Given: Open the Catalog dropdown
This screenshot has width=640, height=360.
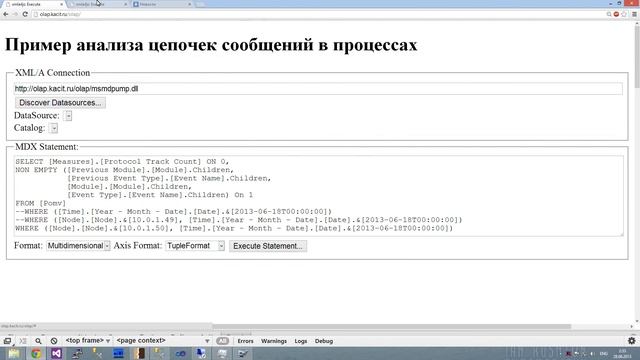Looking at the screenshot, I should pos(53,128).
